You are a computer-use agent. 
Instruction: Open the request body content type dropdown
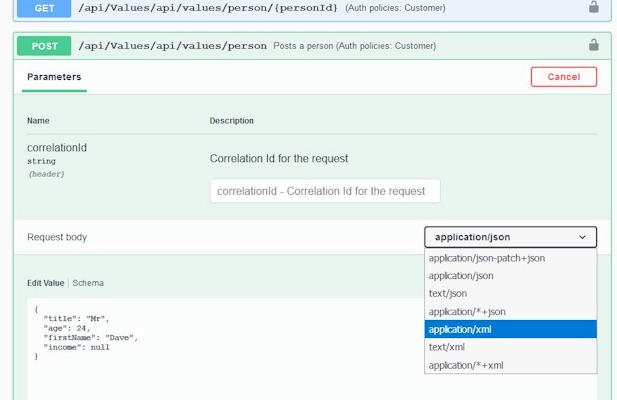pos(510,237)
